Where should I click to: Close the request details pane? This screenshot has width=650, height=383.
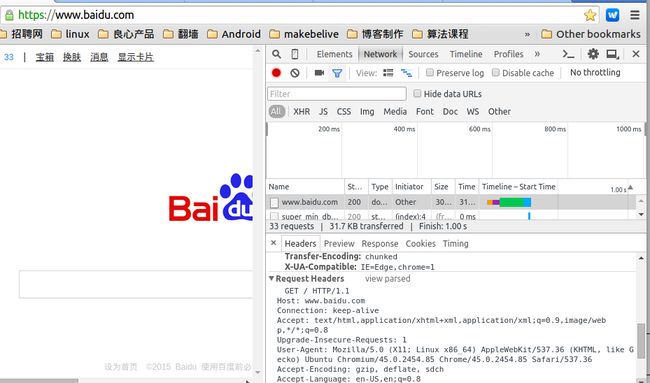pyautogui.click(x=274, y=243)
